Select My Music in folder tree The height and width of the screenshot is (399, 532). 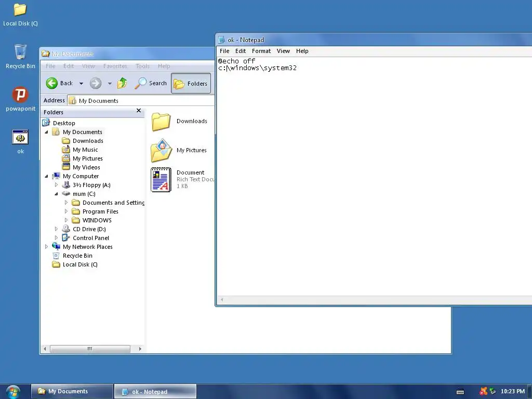pyautogui.click(x=85, y=150)
